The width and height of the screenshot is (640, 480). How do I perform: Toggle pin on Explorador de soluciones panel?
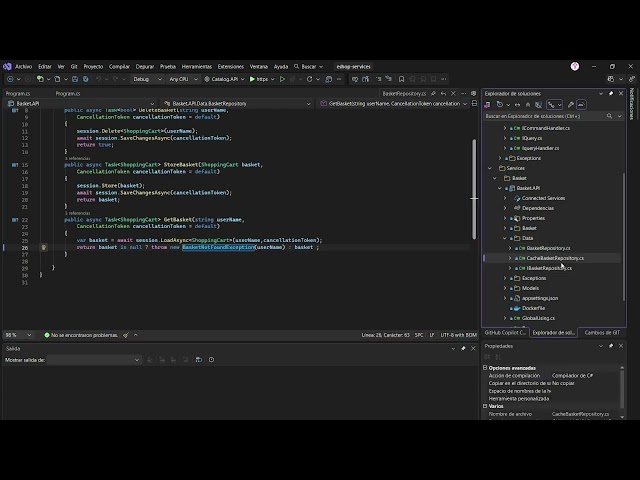(x=611, y=93)
